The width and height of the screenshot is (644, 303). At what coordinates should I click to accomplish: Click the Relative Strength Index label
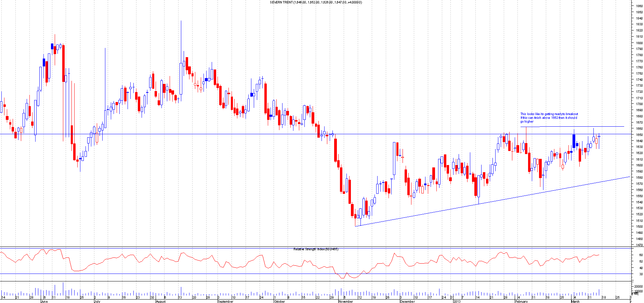316,249
